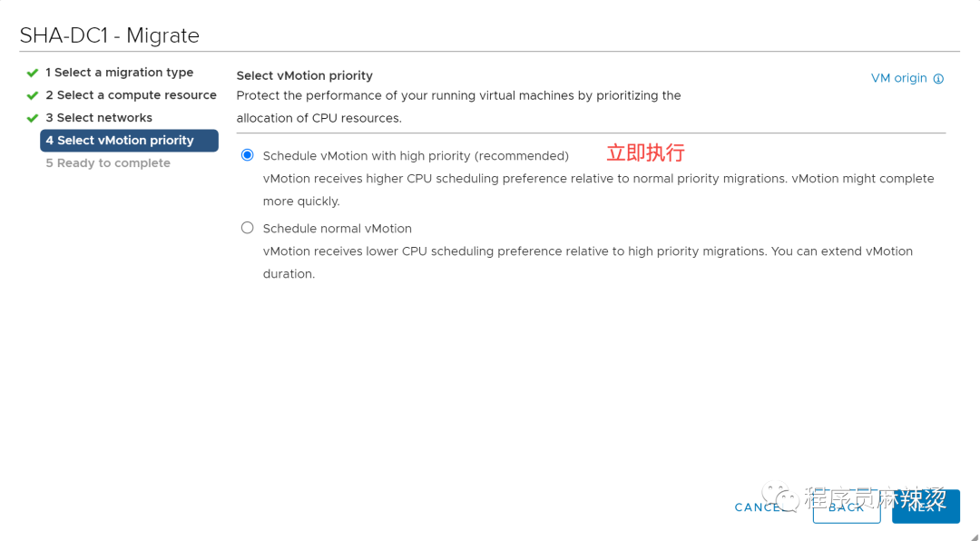The width and height of the screenshot is (980, 541).
Task: Choose the Schedule normal vMotion radio button
Action: [x=248, y=228]
